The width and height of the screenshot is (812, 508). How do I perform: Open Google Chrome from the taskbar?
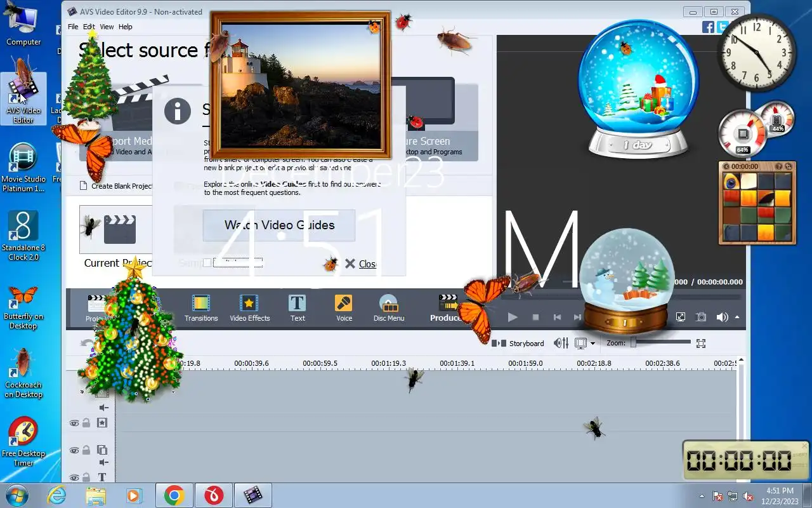[174, 495]
